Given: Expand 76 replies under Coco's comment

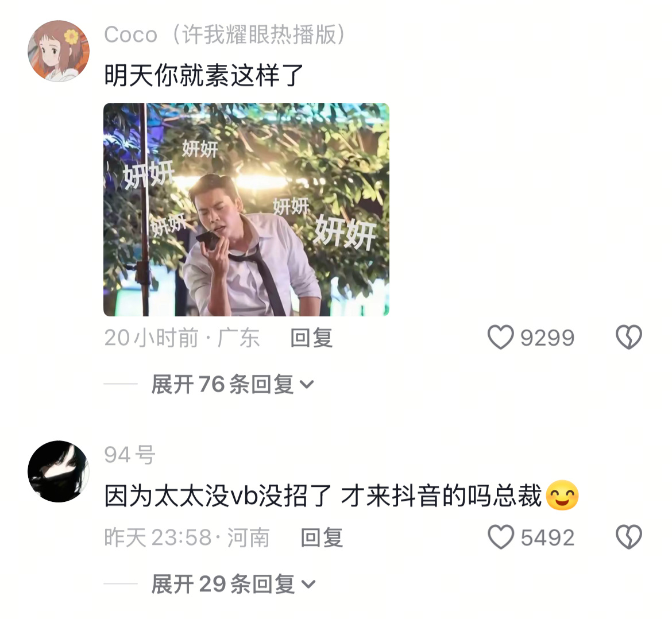Looking at the screenshot, I should click(232, 384).
